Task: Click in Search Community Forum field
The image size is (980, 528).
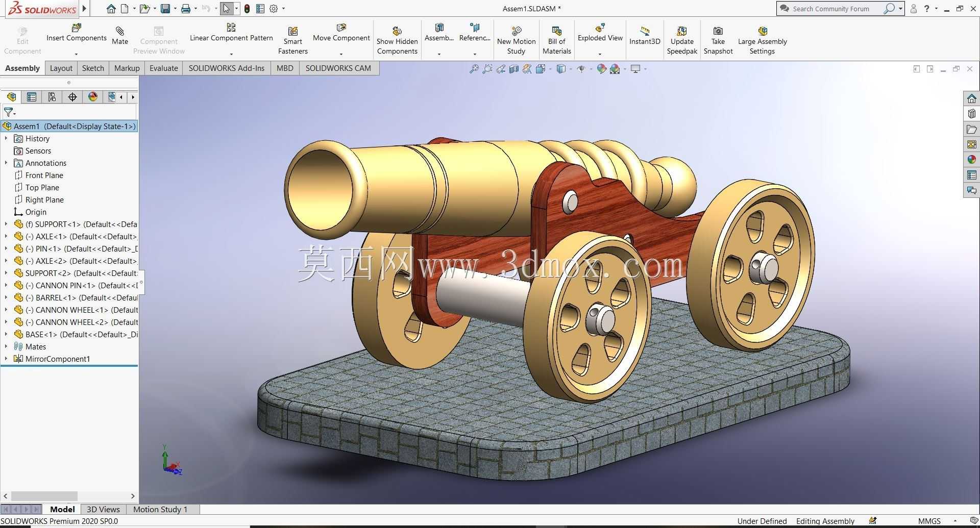Action: [836, 9]
